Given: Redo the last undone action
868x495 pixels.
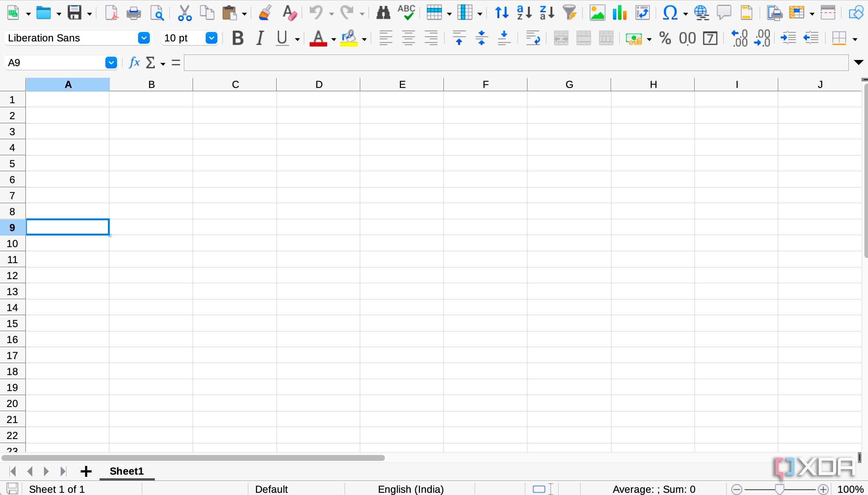Looking at the screenshot, I should (347, 13).
